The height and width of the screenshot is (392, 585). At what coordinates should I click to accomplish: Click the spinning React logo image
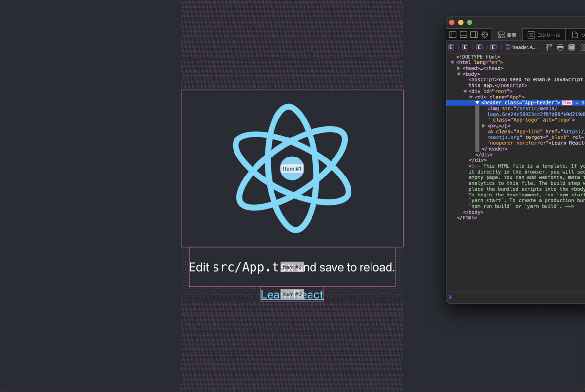coord(292,168)
